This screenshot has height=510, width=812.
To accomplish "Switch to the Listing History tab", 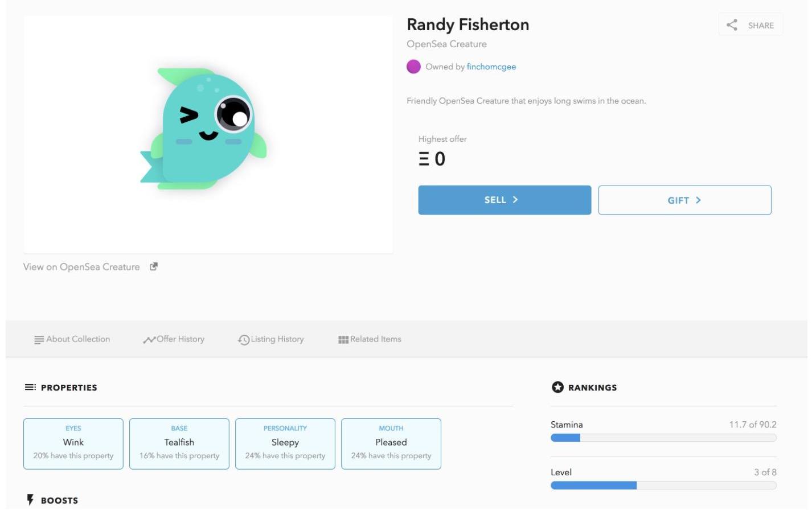I will (x=277, y=339).
